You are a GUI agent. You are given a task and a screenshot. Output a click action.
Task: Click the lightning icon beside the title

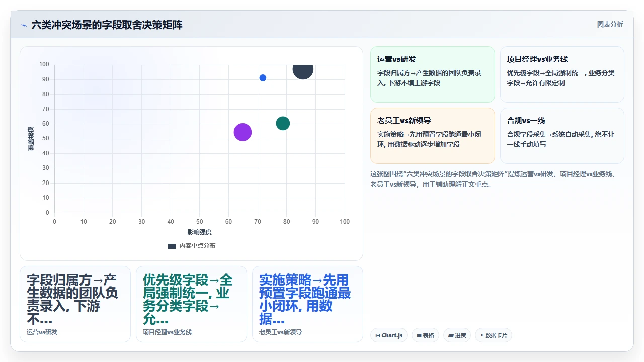coord(24,25)
